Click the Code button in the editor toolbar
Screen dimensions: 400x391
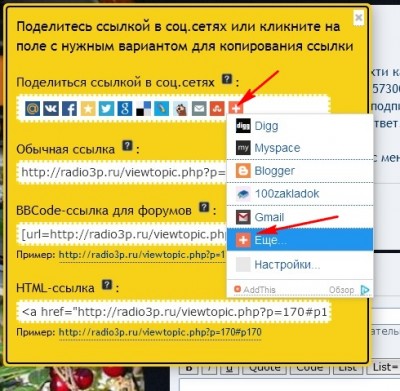310,368
